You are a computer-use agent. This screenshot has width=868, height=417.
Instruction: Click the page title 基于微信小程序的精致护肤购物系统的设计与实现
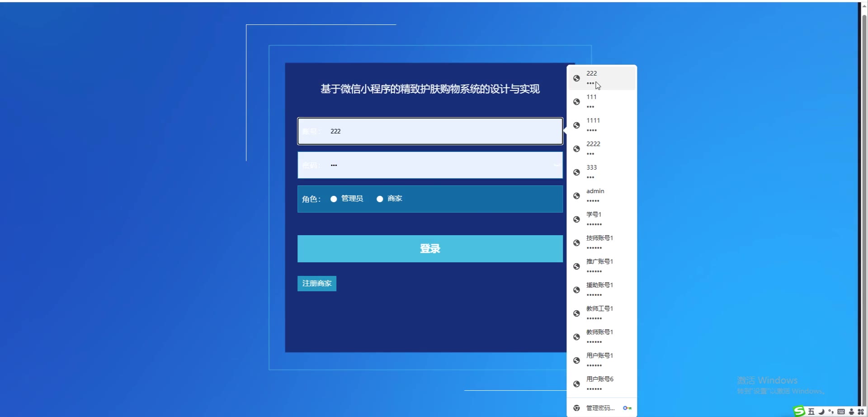coord(430,89)
